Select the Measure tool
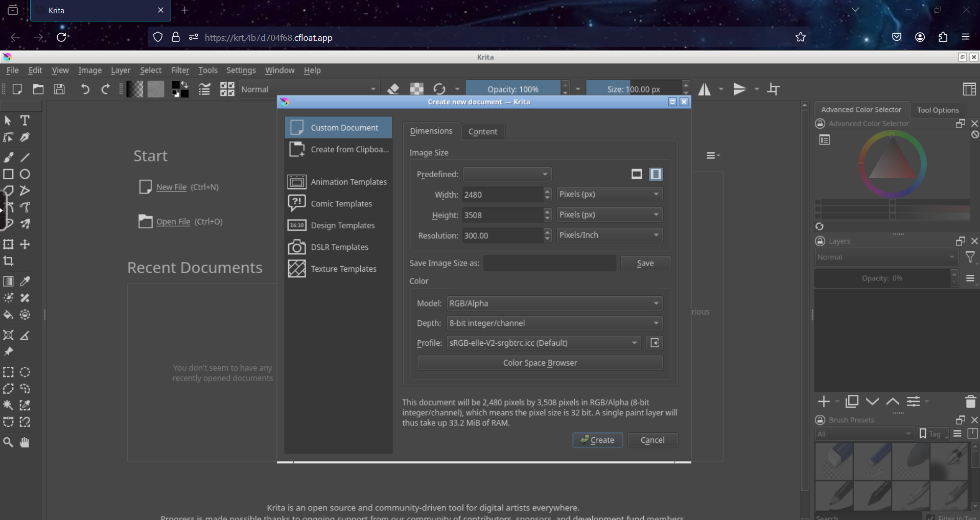 (25, 336)
